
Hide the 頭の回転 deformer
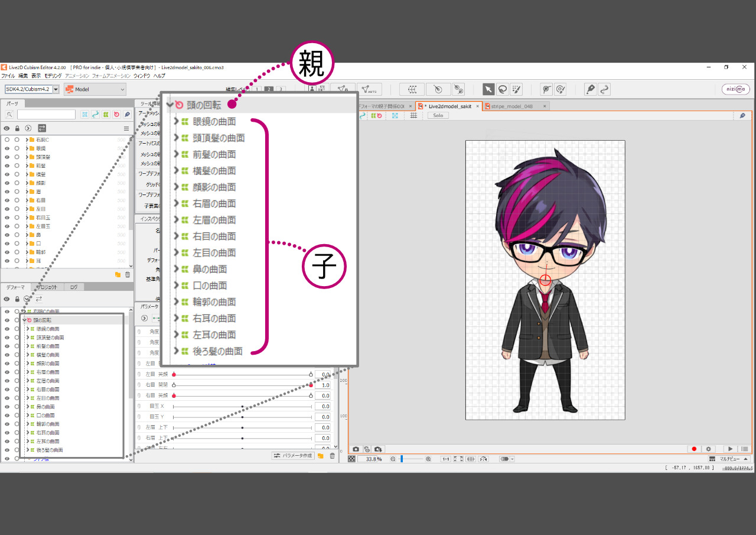pos(7,320)
